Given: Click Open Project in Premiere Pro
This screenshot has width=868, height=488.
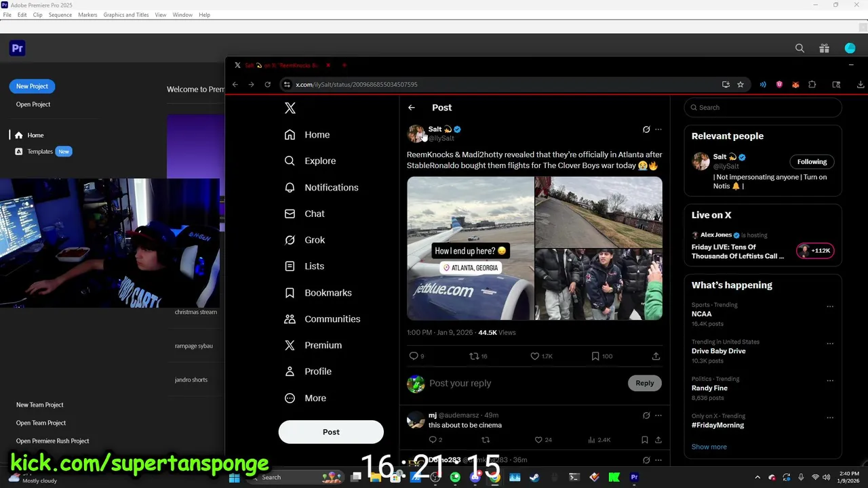Looking at the screenshot, I should [x=33, y=104].
